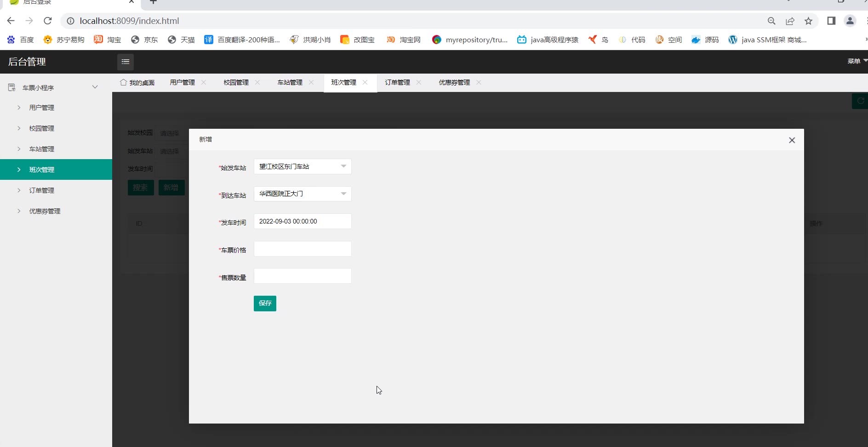The image size is (868, 447).
Task: Open the 淘宝 bookmark
Action: 108,40
